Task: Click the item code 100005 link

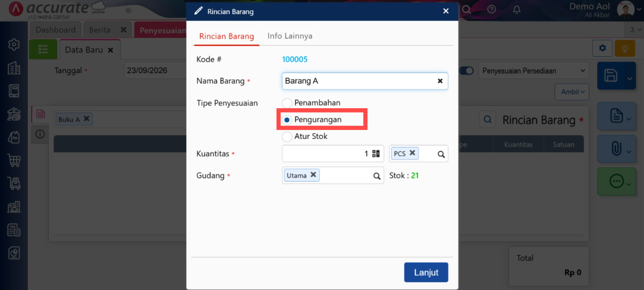Action: (x=295, y=59)
